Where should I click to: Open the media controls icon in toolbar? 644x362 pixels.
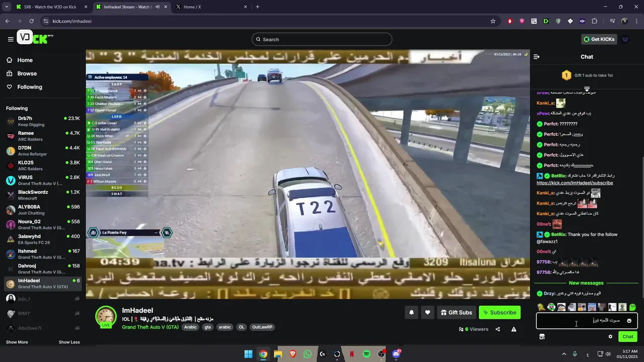coord(612,21)
